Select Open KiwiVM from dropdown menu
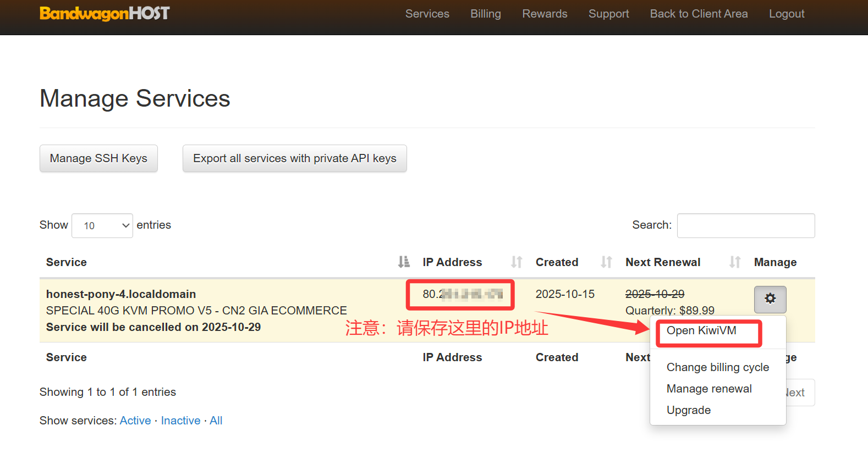Screen dimensions: 868x453 [701, 330]
